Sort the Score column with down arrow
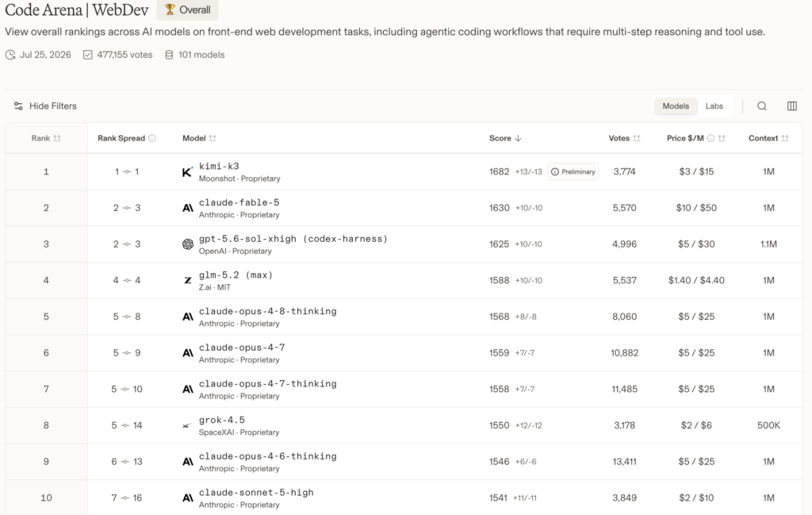This screenshot has height=515, width=812. tap(519, 138)
